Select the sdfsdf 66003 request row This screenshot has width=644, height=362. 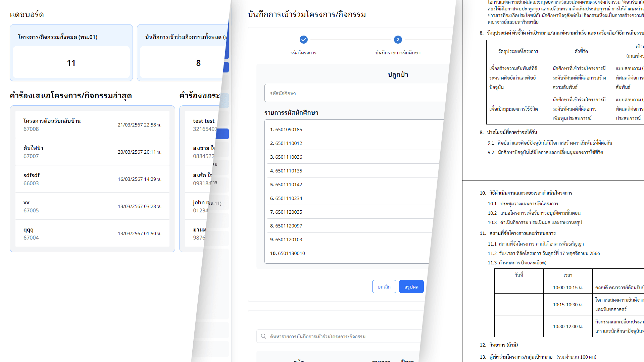(x=92, y=179)
